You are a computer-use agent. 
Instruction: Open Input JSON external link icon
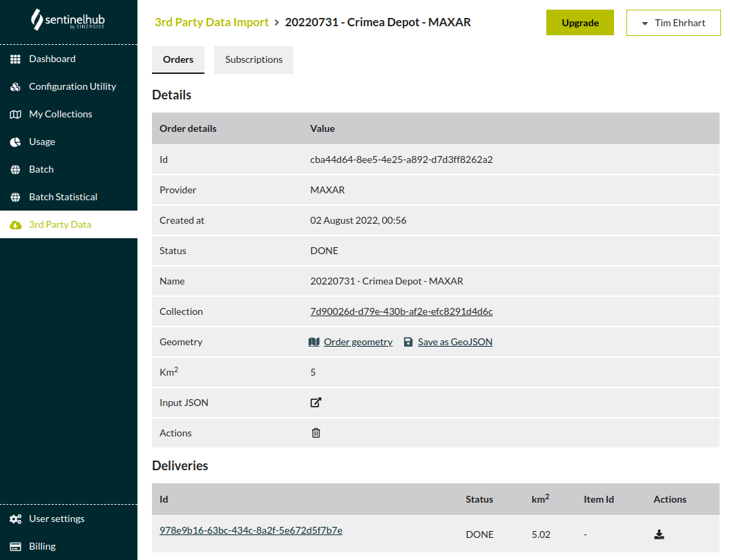[x=316, y=403]
